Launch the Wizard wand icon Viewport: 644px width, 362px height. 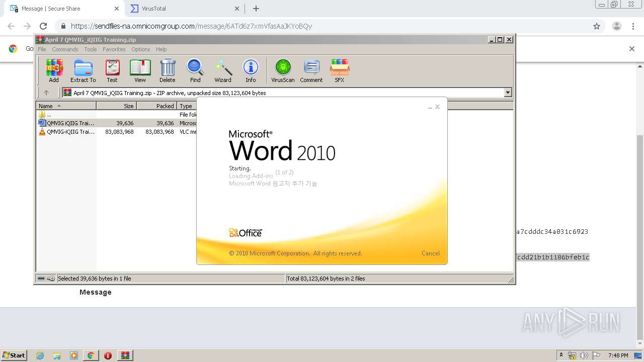coord(223,70)
